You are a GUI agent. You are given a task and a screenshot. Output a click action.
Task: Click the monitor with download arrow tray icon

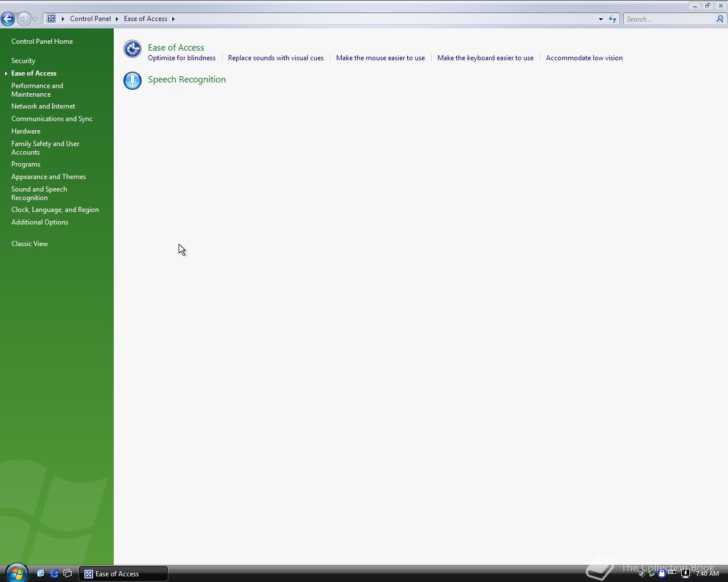point(685,573)
